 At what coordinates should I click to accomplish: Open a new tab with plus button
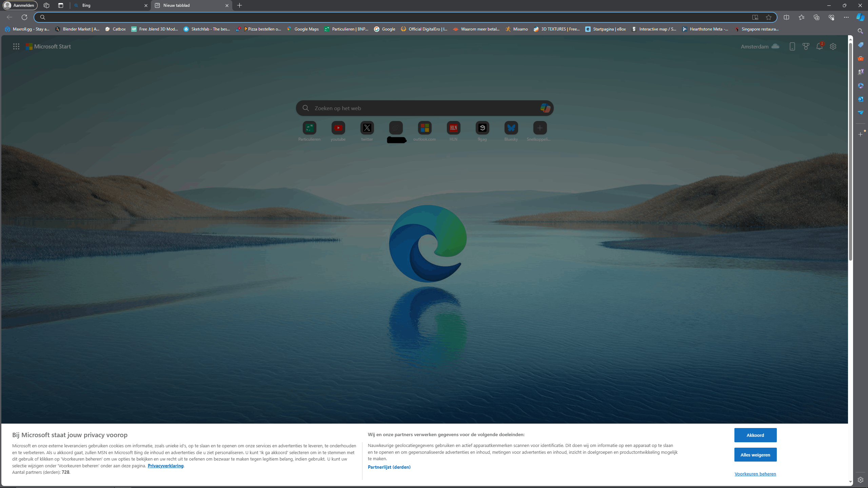tap(239, 5)
